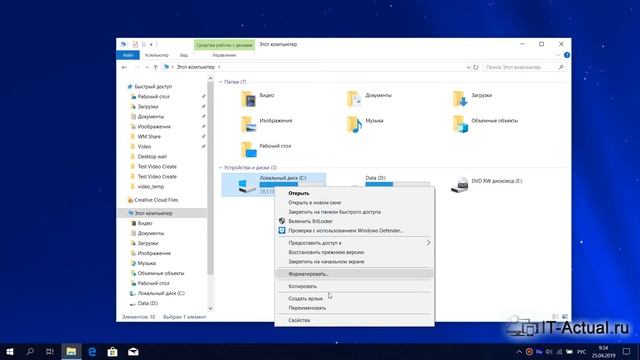Click the address bar path Этот компьютер
Viewport: 640px width, 360px height.
coord(196,67)
